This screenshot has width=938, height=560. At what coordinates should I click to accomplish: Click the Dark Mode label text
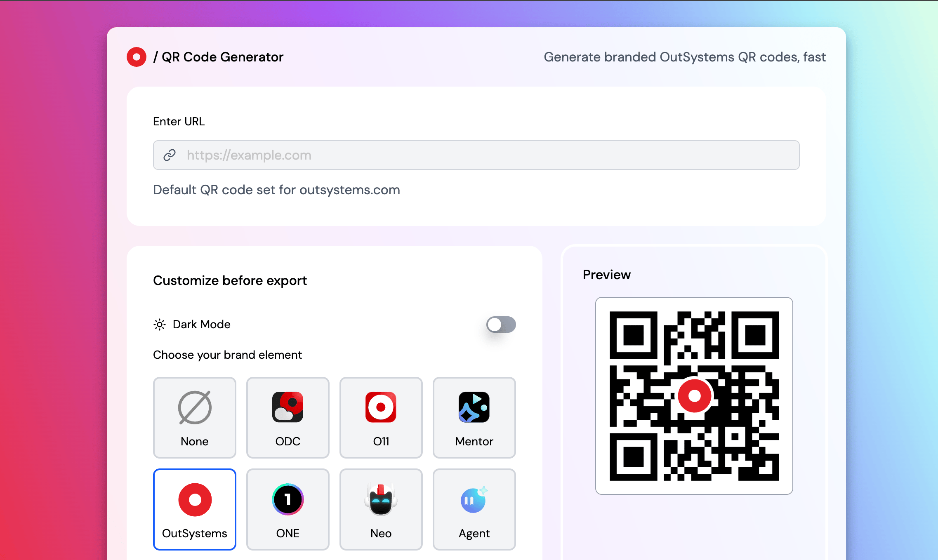coord(201,325)
